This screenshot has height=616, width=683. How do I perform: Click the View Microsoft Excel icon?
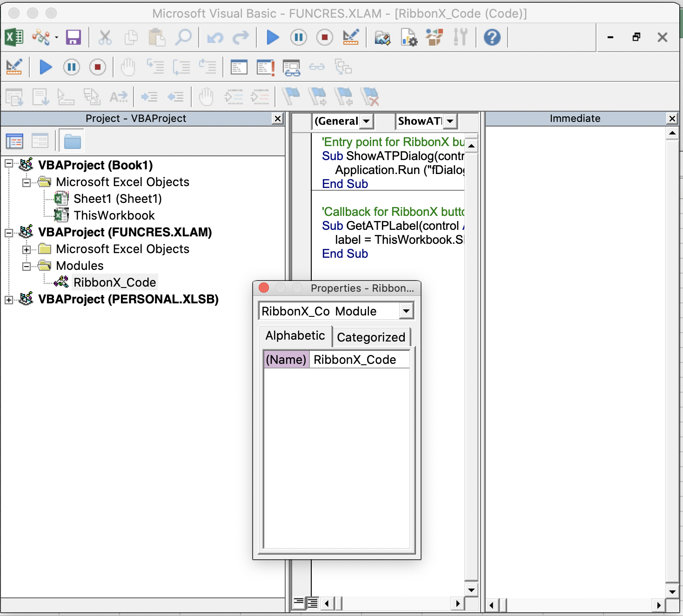point(14,37)
